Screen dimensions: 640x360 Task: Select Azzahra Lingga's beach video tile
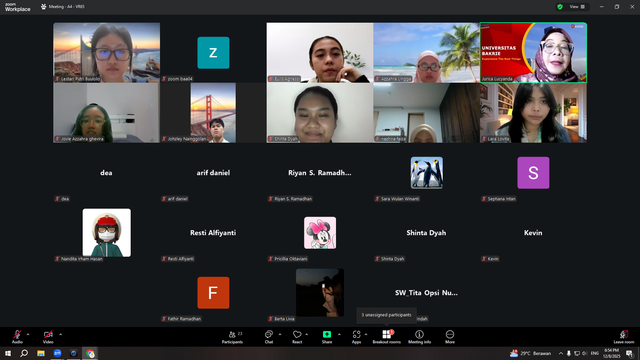(427, 53)
